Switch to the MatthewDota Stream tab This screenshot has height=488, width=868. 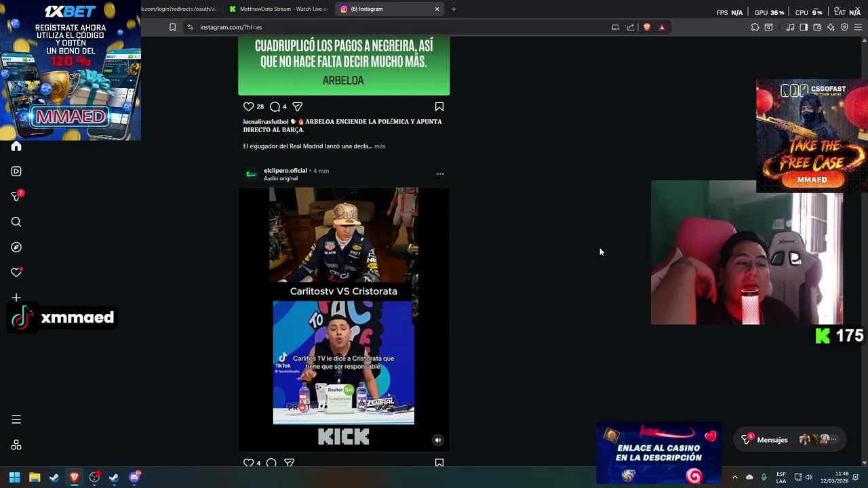(x=278, y=9)
